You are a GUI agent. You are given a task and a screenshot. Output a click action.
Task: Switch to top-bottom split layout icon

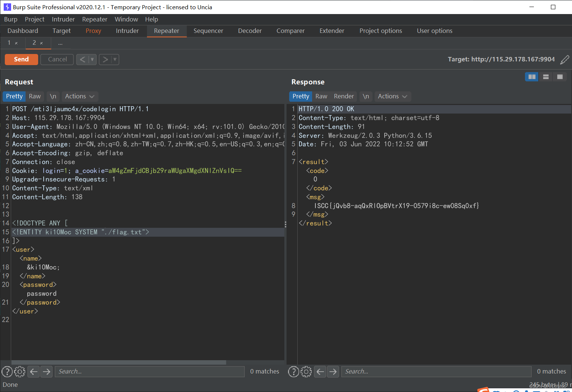(546, 77)
